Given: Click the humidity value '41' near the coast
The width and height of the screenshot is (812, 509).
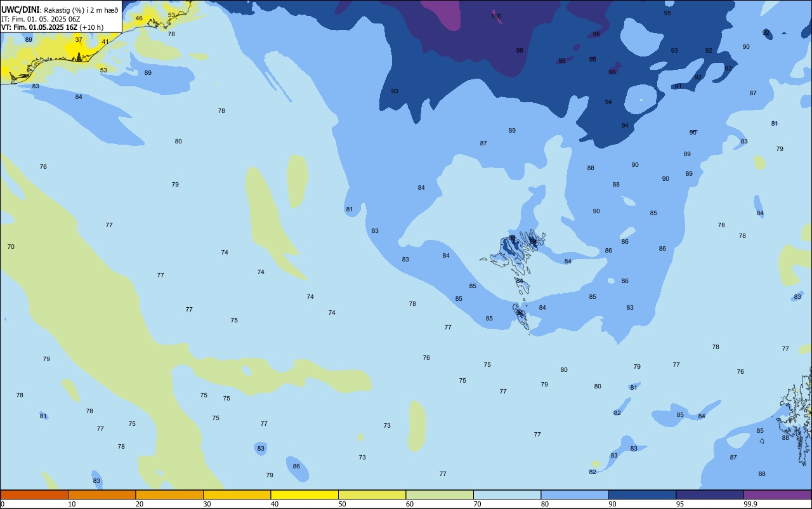Looking at the screenshot, I should point(105,42).
